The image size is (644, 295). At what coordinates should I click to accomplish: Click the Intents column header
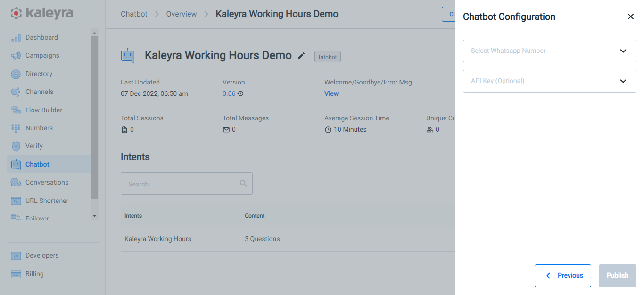[x=133, y=216]
